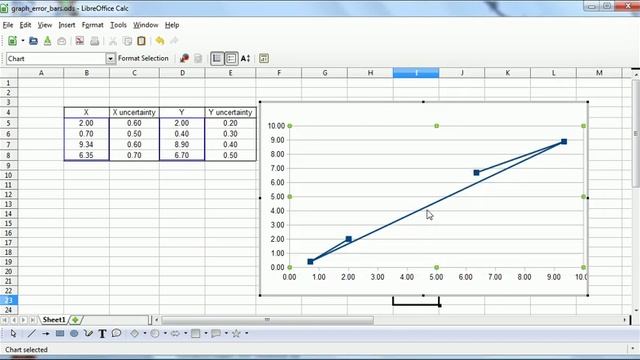Toggle chart Legend on or off

[x=231, y=58]
